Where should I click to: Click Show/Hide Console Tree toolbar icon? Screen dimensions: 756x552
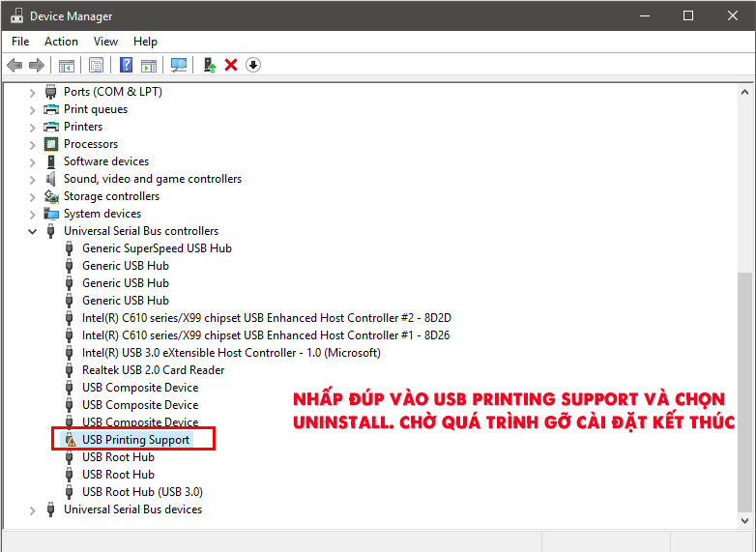click(x=67, y=65)
